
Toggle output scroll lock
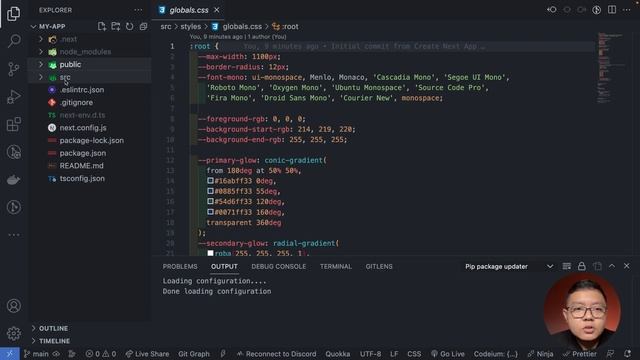point(582,267)
